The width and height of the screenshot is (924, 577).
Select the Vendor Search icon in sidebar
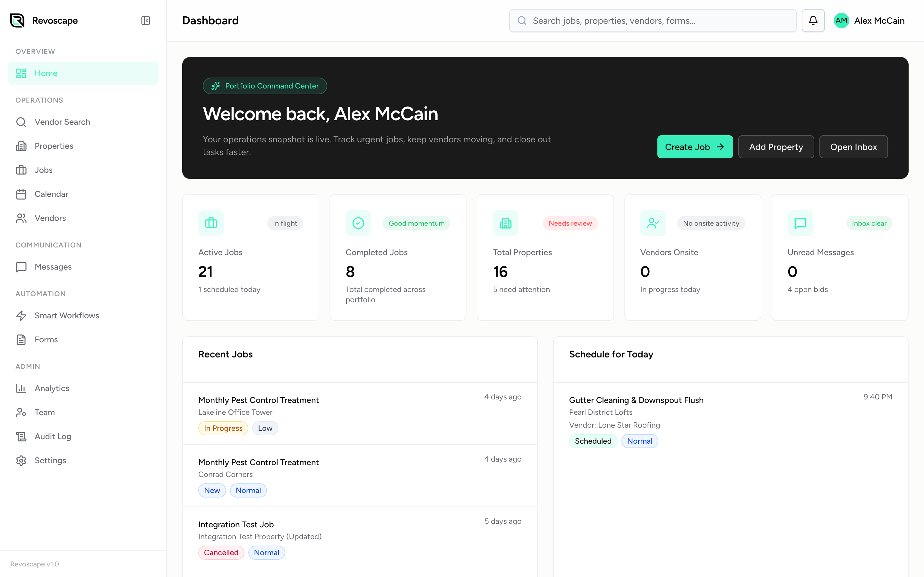click(21, 122)
